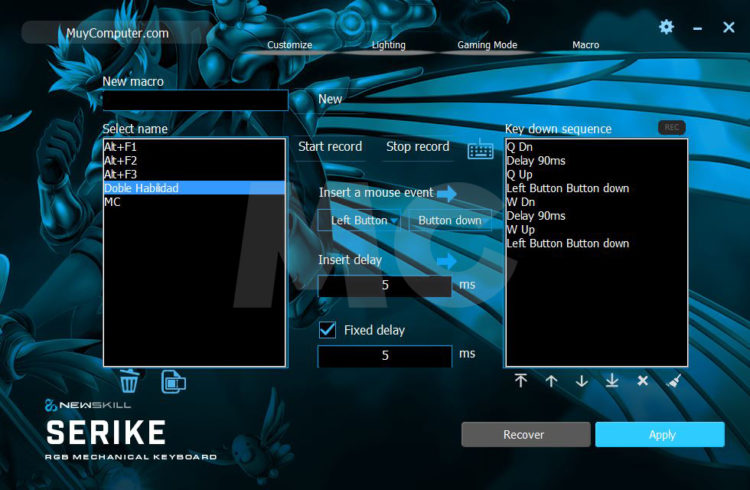Move sequence step to top

(x=521, y=381)
